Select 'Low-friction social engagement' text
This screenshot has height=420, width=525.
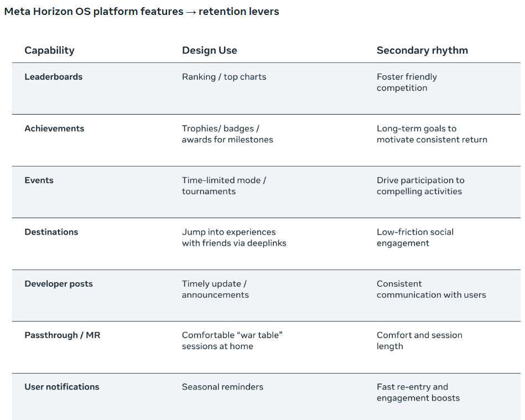[x=415, y=237]
